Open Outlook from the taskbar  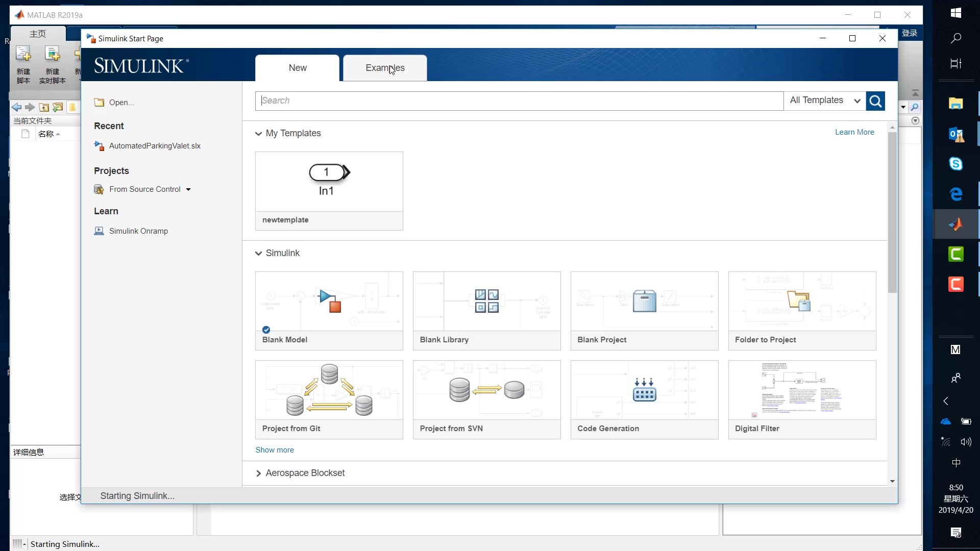tap(956, 134)
